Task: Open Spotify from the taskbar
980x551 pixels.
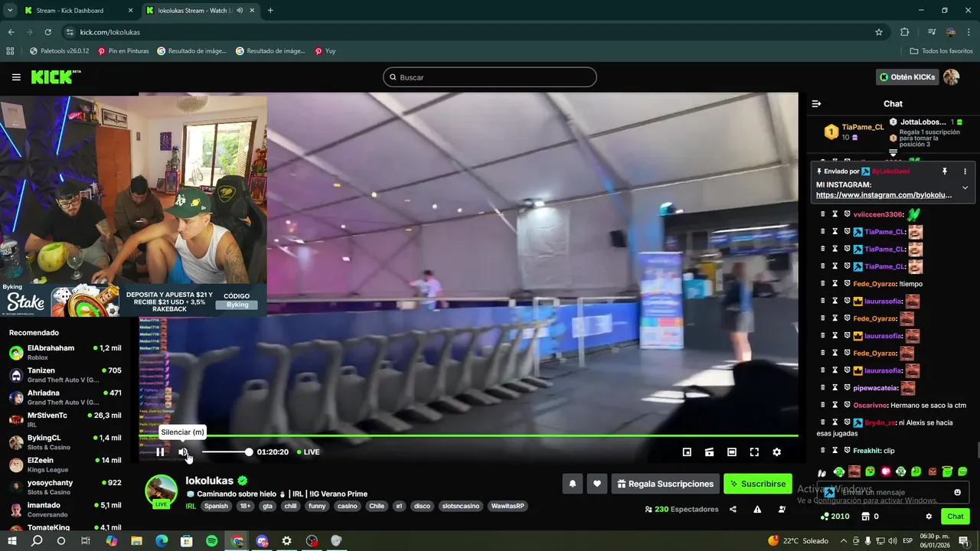Action: [212, 541]
